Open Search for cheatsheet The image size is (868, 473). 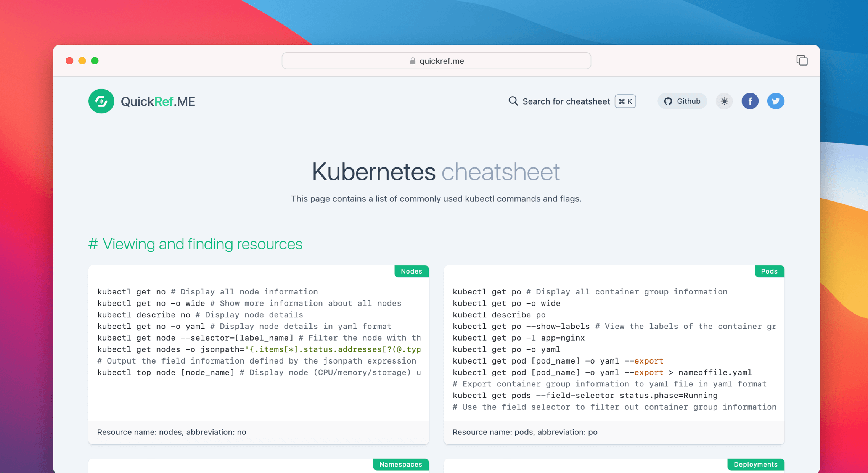566,101
